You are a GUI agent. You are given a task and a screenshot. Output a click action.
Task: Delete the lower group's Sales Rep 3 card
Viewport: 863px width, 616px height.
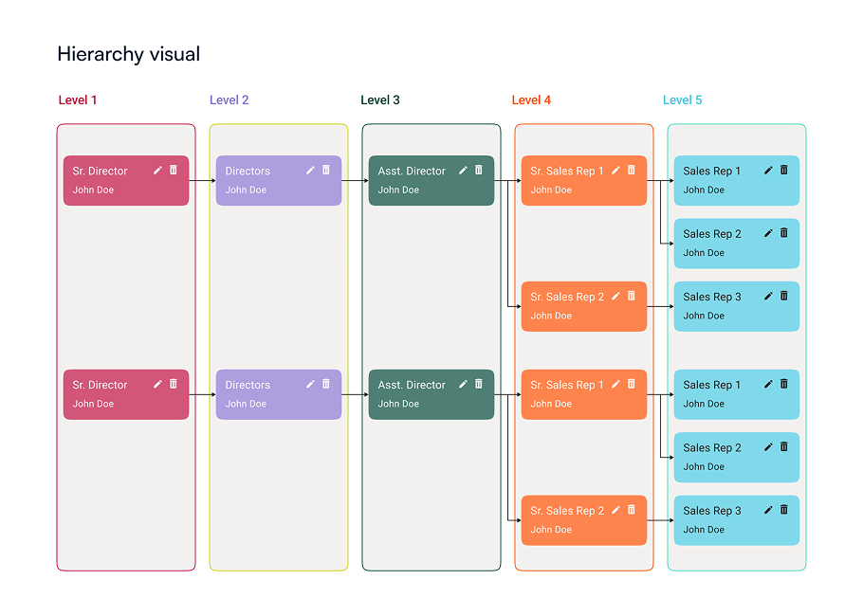click(784, 510)
